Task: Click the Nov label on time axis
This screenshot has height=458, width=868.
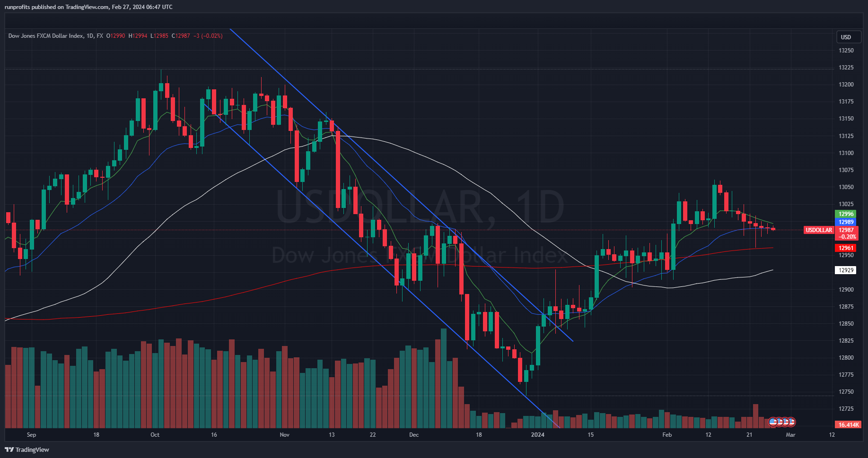Action: coord(284,435)
